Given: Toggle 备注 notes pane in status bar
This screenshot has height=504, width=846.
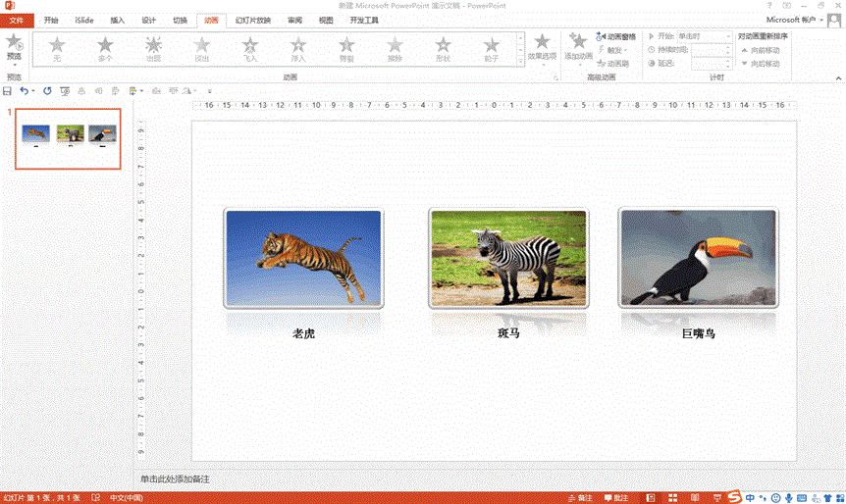Looking at the screenshot, I should pos(580,498).
